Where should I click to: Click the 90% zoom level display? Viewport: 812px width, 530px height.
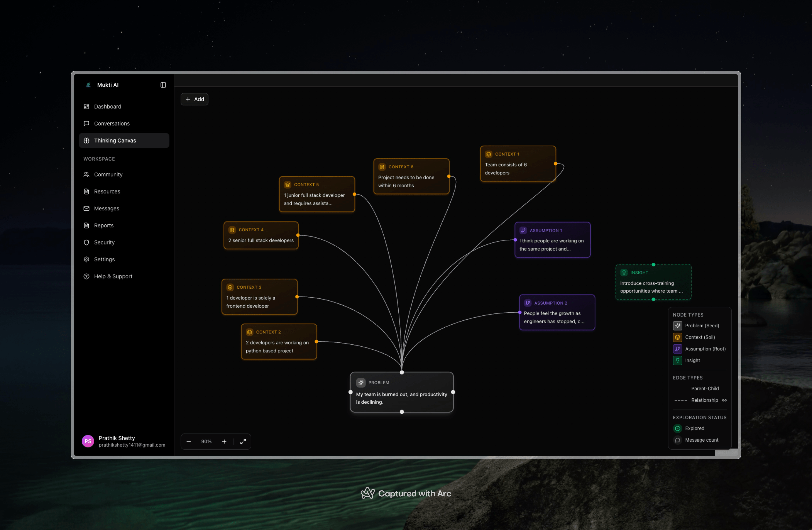(x=206, y=441)
